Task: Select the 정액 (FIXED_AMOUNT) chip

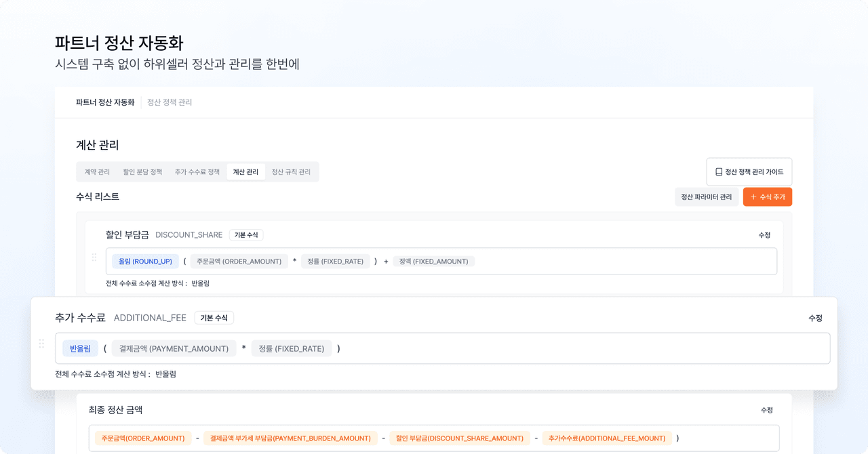Action: (x=433, y=262)
